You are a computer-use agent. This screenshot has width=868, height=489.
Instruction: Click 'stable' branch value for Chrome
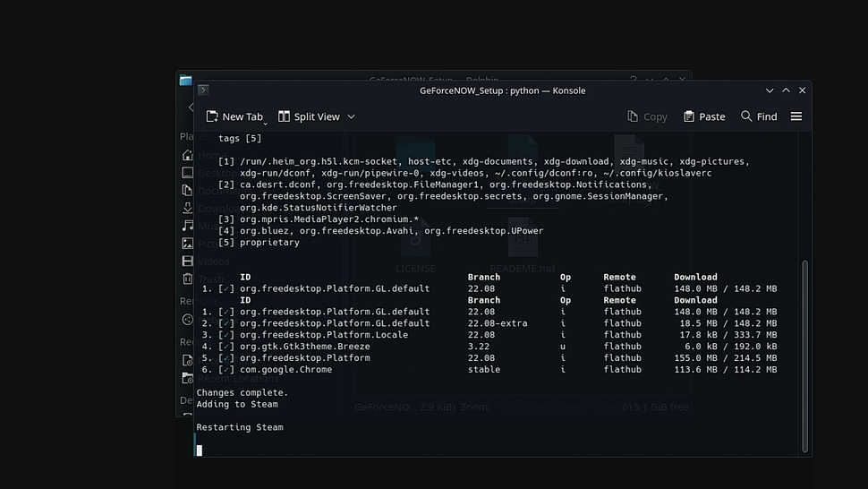pyautogui.click(x=484, y=369)
